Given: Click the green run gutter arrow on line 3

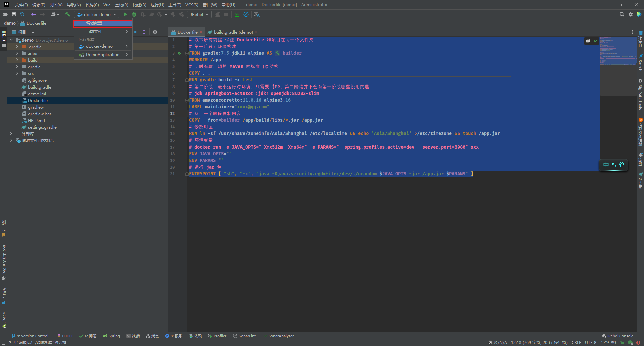Looking at the screenshot, I should [179, 53].
